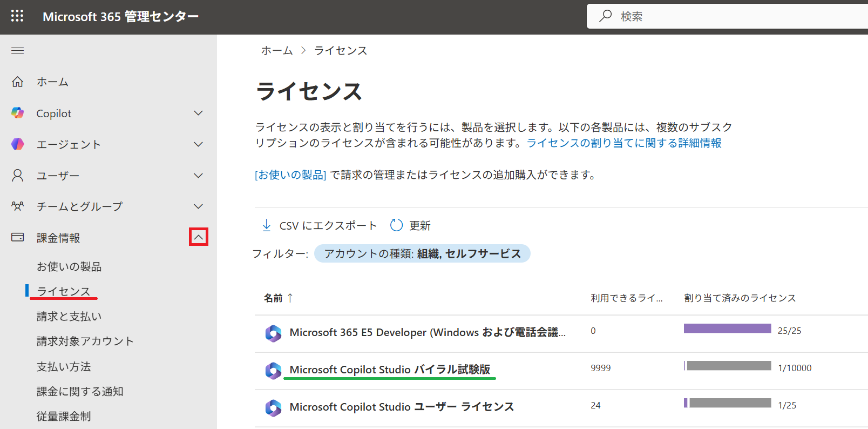The width and height of the screenshot is (868, 429).
Task: Click the available count 0 cell
Action: [x=593, y=331]
